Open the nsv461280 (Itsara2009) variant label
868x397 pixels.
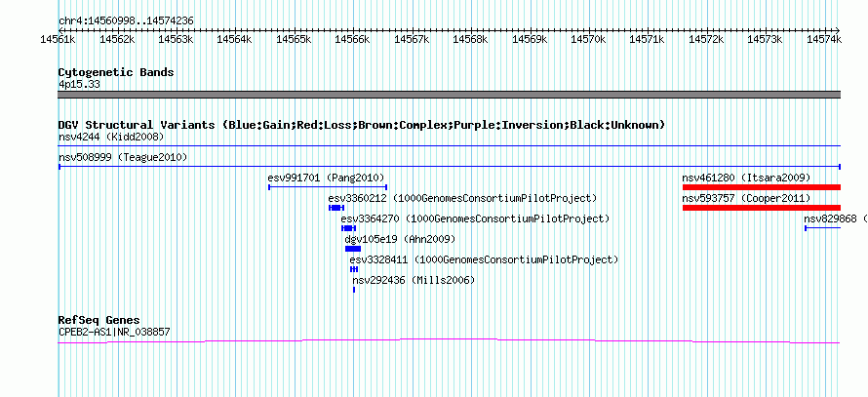(x=746, y=179)
